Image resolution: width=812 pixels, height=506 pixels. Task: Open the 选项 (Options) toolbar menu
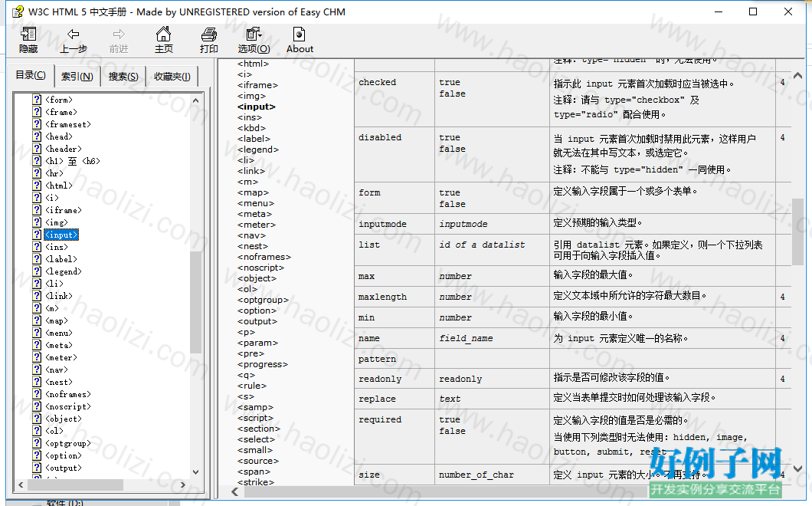pyautogui.click(x=254, y=40)
